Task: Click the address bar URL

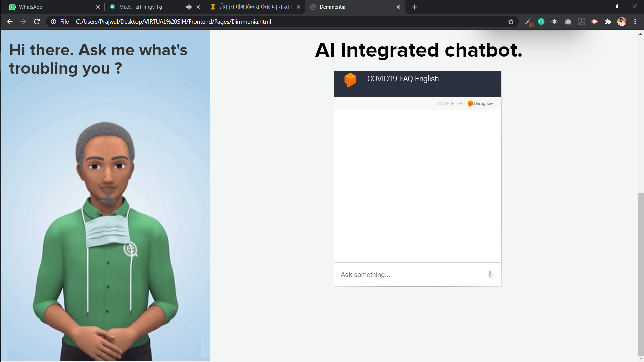Action: coord(173,22)
